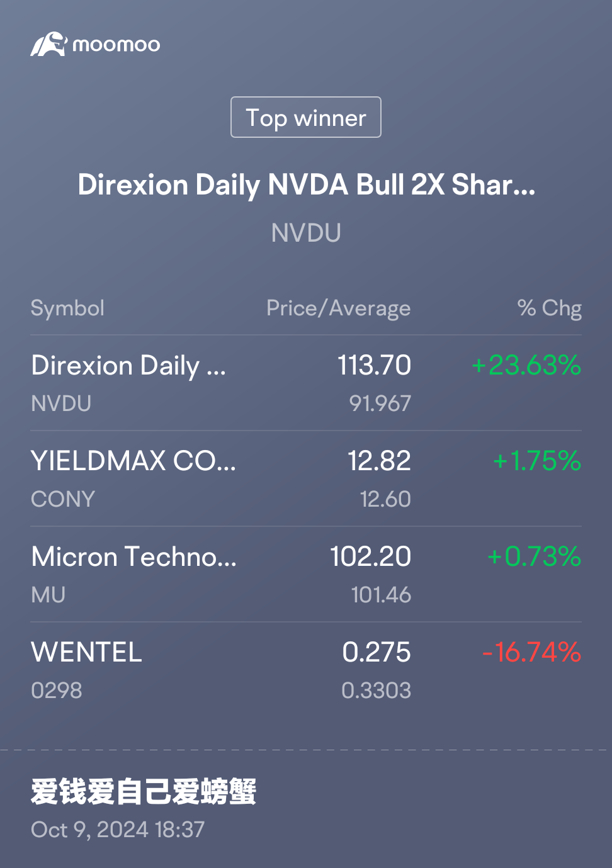Image resolution: width=612 pixels, height=868 pixels.
Task: Click the +1.75% change for CONY
Action: 537,461
